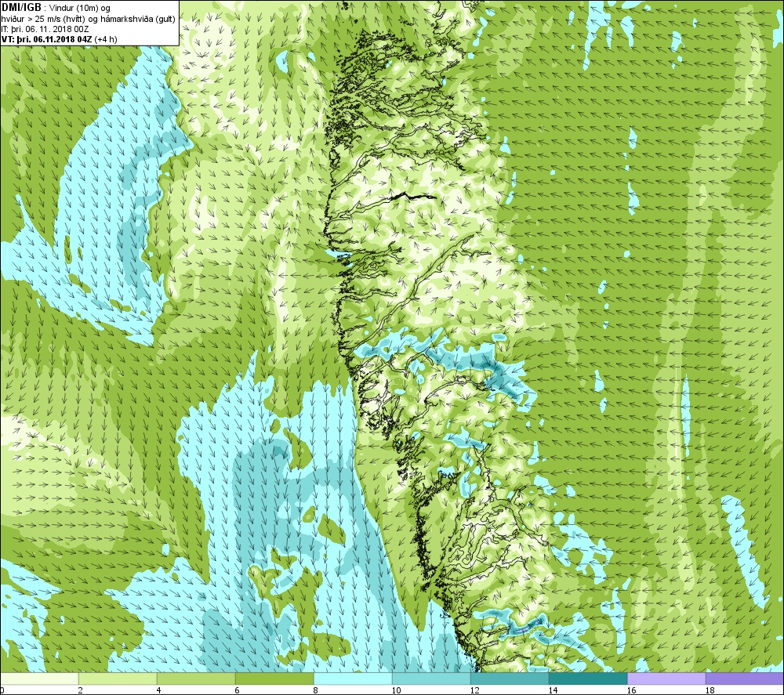Click the legend scale label "6"

coord(238,690)
